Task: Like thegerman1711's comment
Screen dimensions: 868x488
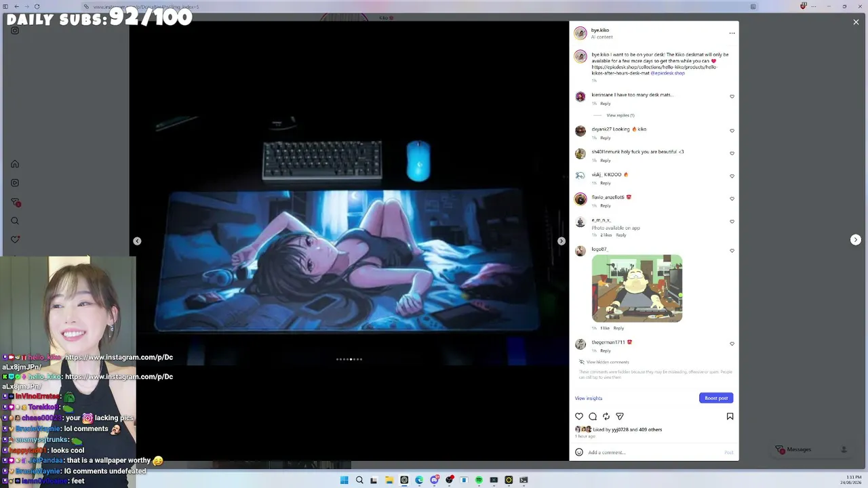Action: click(x=732, y=344)
